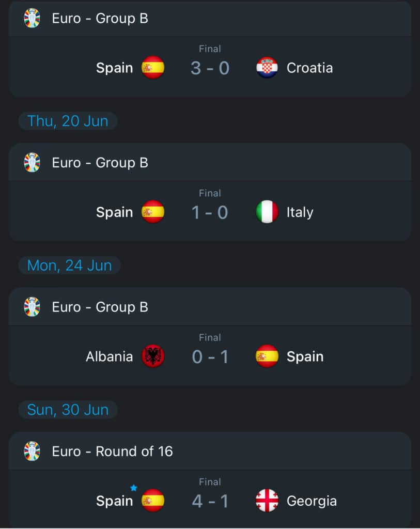Open the Albania 0 - 1 Spain score
The height and width of the screenshot is (529, 420).
[x=210, y=356]
